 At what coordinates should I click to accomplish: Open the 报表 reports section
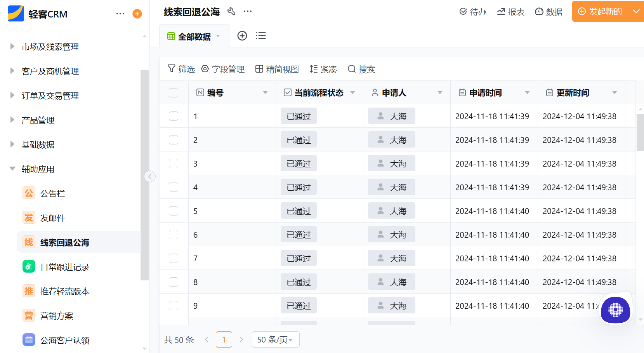point(511,12)
